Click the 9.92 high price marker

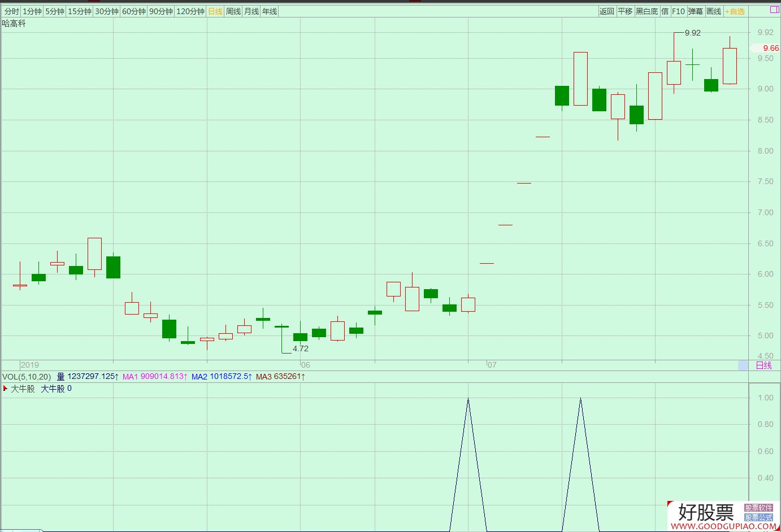tap(692, 33)
